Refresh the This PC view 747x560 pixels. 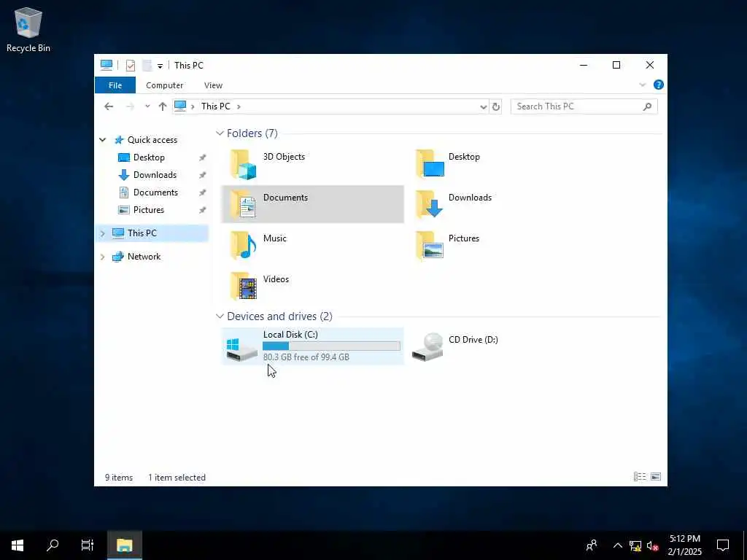tap(496, 106)
